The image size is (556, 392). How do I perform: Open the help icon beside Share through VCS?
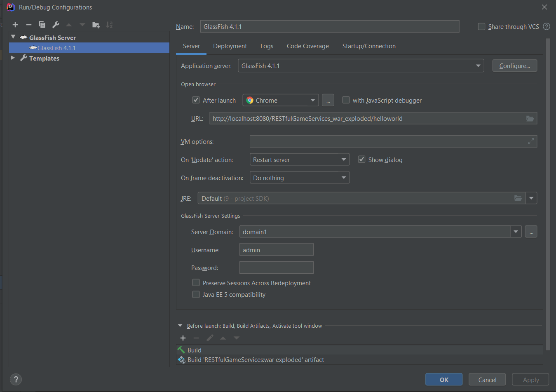(547, 26)
